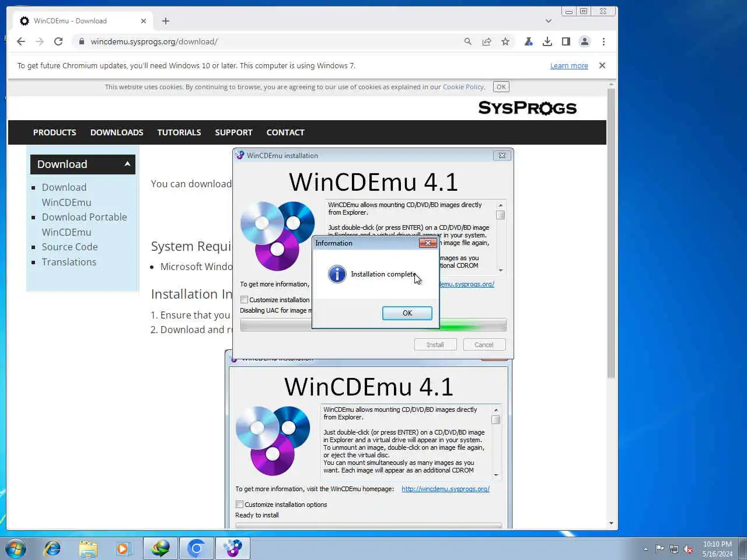Tick Customize installation checkbox in front installer
The image size is (747, 560).
(244, 300)
